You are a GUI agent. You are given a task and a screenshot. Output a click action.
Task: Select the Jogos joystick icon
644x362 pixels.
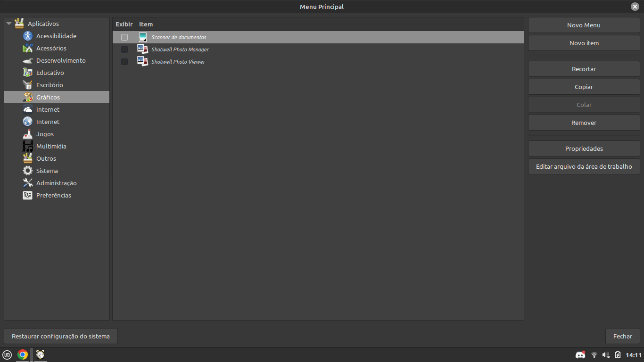point(27,134)
